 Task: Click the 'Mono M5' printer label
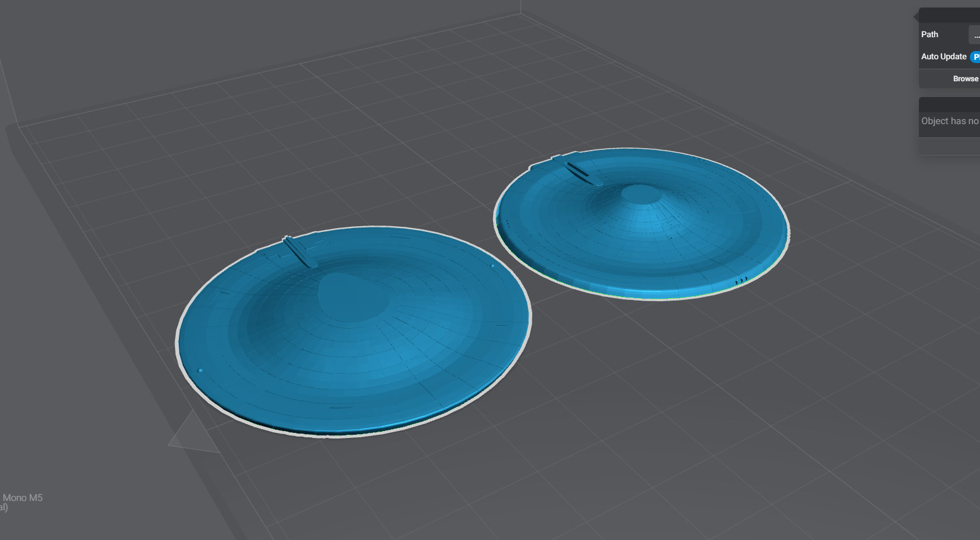pos(22,498)
